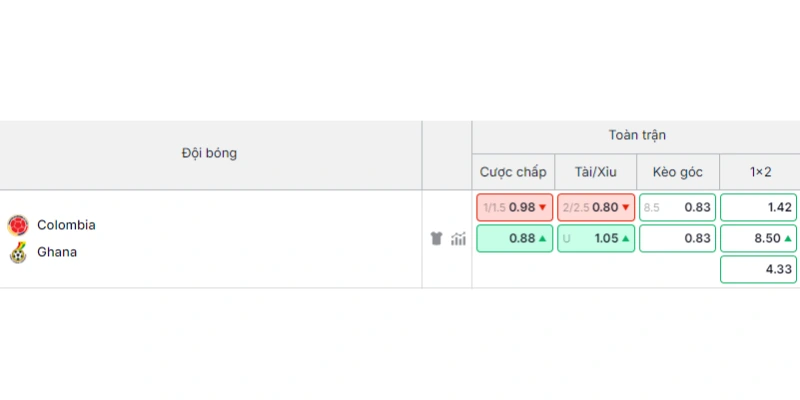Click the 1×2 column header
The height and width of the screenshot is (400, 800).
760,172
